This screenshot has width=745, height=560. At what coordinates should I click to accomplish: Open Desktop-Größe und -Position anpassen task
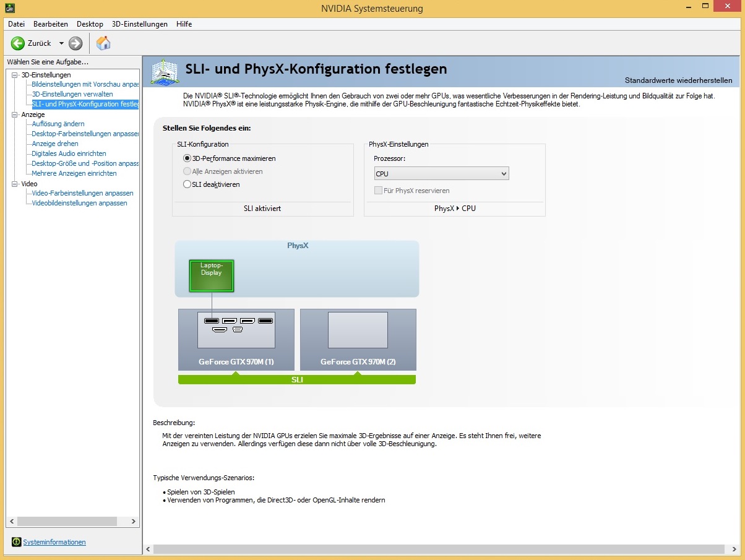[x=85, y=163]
